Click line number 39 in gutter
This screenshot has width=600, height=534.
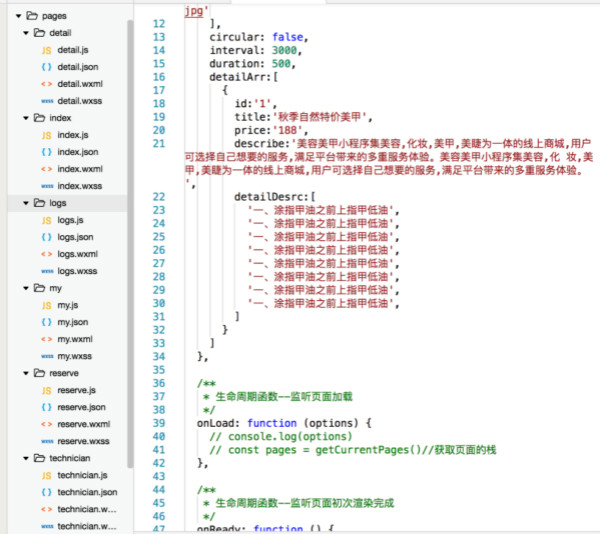point(159,423)
